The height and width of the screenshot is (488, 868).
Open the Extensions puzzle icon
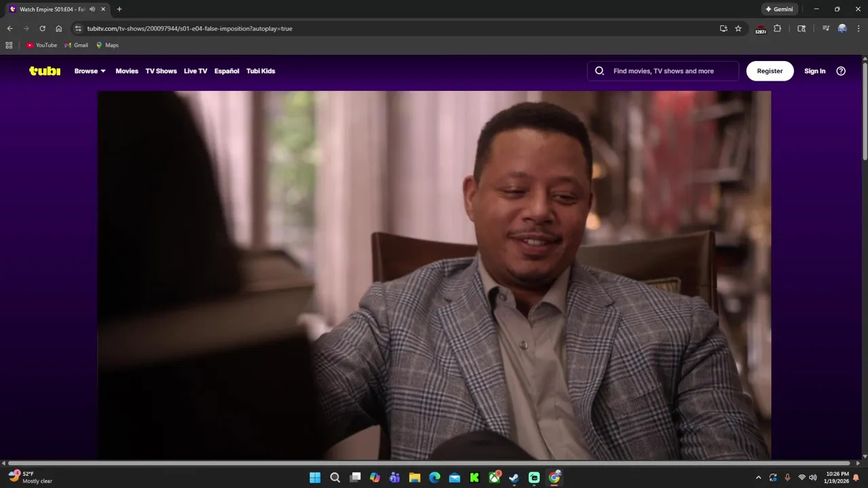pyautogui.click(x=777, y=28)
